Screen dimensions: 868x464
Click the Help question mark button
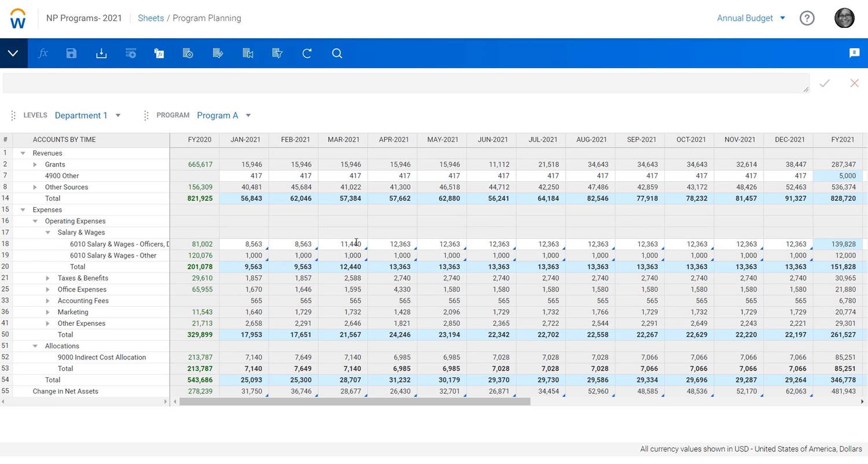pyautogui.click(x=807, y=18)
